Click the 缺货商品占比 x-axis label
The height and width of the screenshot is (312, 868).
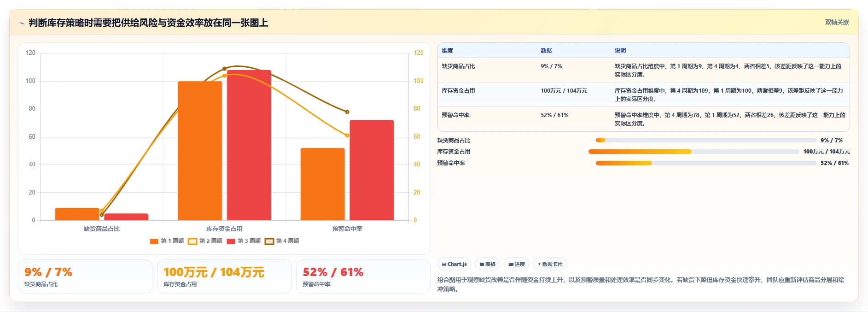pyautogui.click(x=102, y=229)
